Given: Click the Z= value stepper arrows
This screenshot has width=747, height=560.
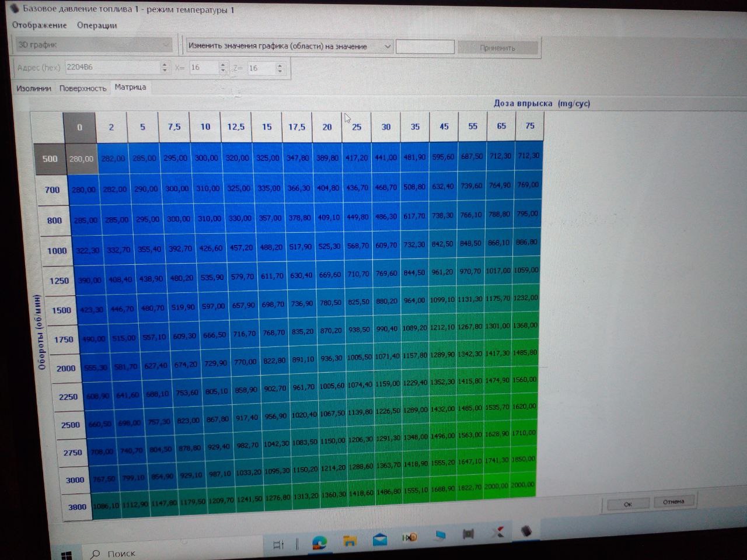Looking at the screenshot, I should pyautogui.click(x=280, y=68).
